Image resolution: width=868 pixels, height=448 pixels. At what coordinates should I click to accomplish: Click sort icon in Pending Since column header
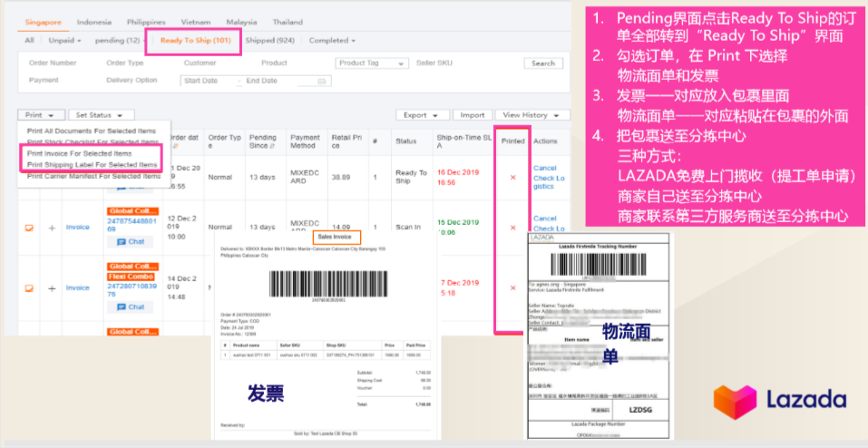271,146
